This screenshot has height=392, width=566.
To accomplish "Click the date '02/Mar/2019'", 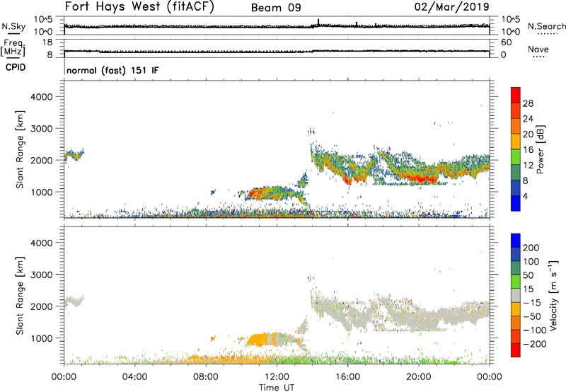I will pos(451,6).
